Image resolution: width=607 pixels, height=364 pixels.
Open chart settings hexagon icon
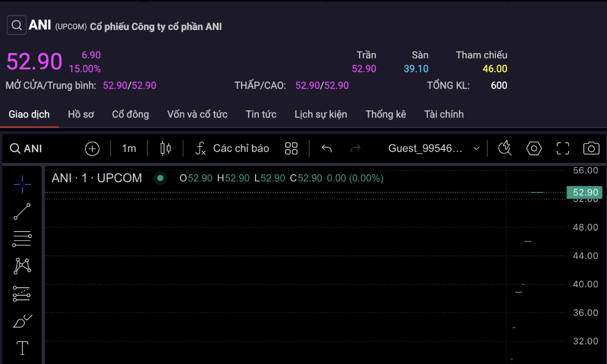(x=534, y=148)
